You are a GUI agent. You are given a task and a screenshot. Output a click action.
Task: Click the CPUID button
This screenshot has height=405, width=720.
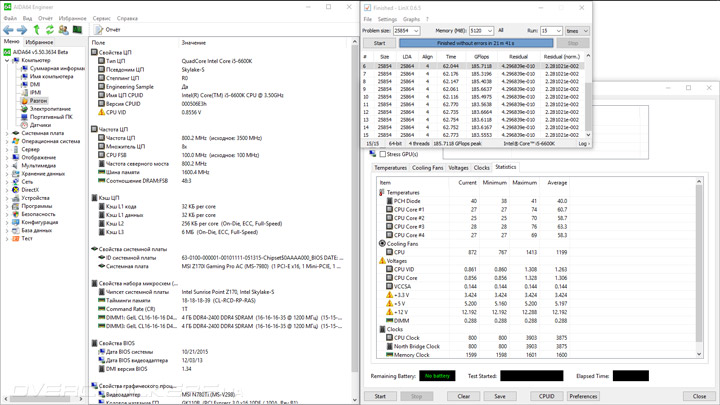tap(546, 396)
